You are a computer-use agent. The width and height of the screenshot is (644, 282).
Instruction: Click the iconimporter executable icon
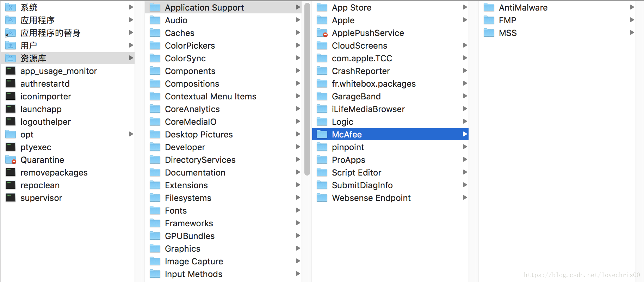11,96
